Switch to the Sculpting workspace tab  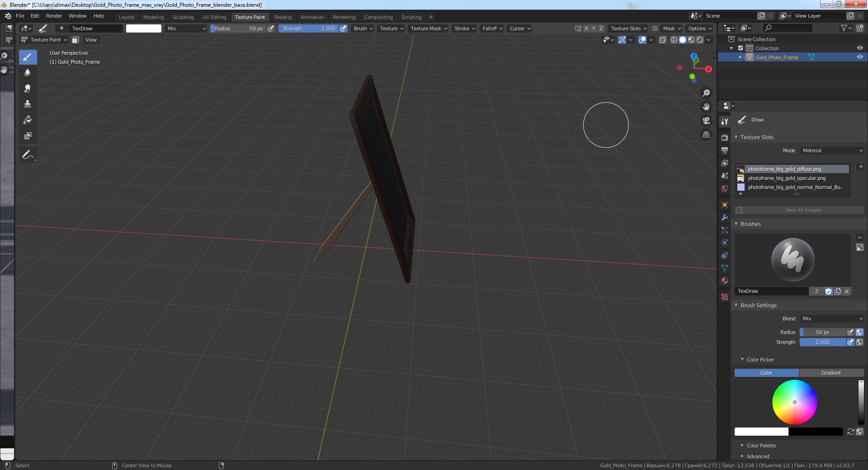pos(183,17)
